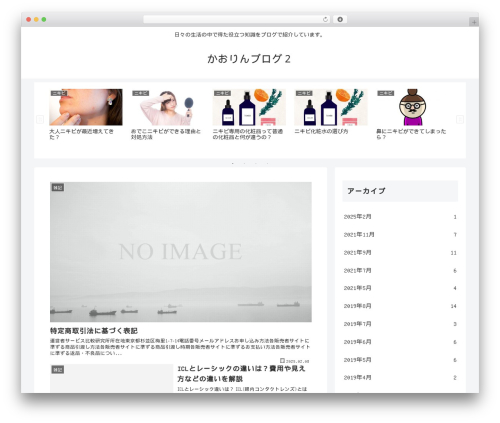The width and height of the screenshot is (500, 423).
Task: Minimize window with yellow button
Action: click(36, 20)
